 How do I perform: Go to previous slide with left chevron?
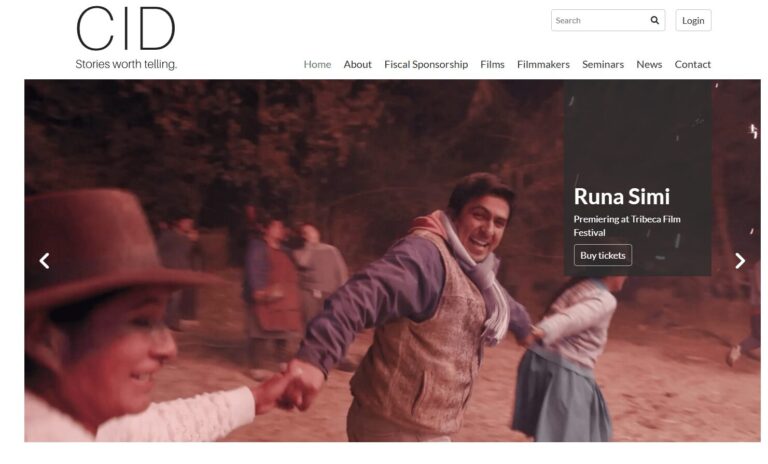(x=45, y=261)
